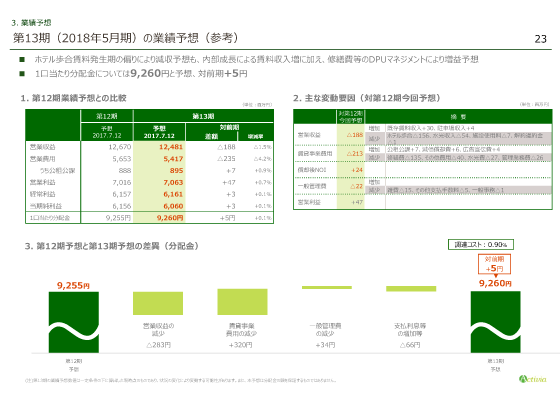
Task: Click the light green bar above '賃貸事業費用の減少'
Action: point(242,302)
